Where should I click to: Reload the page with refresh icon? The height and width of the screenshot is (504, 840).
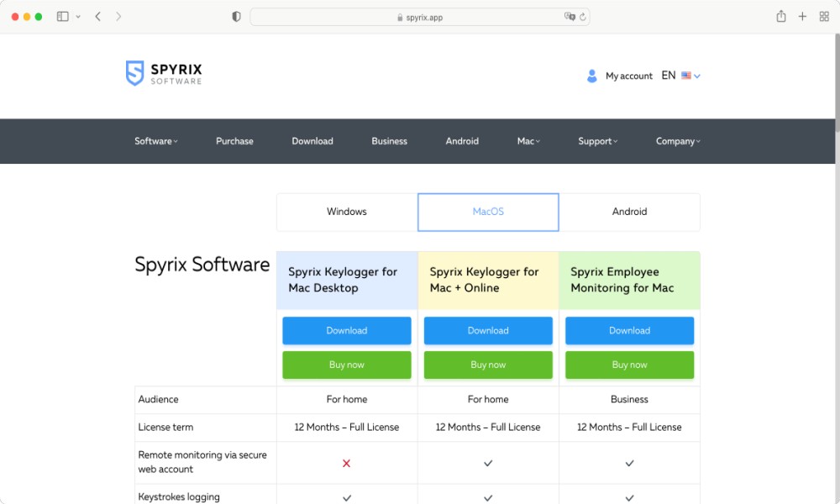pyautogui.click(x=583, y=17)
